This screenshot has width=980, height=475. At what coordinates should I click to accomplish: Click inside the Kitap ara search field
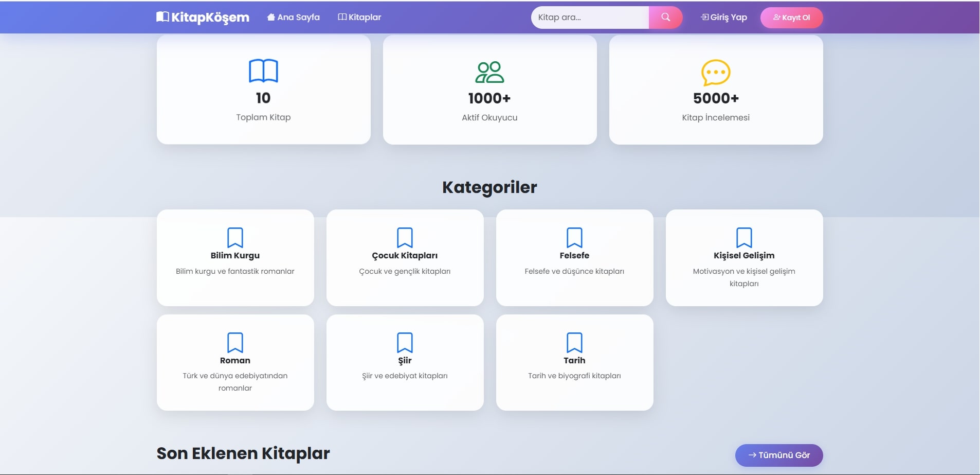coord(586,17)
